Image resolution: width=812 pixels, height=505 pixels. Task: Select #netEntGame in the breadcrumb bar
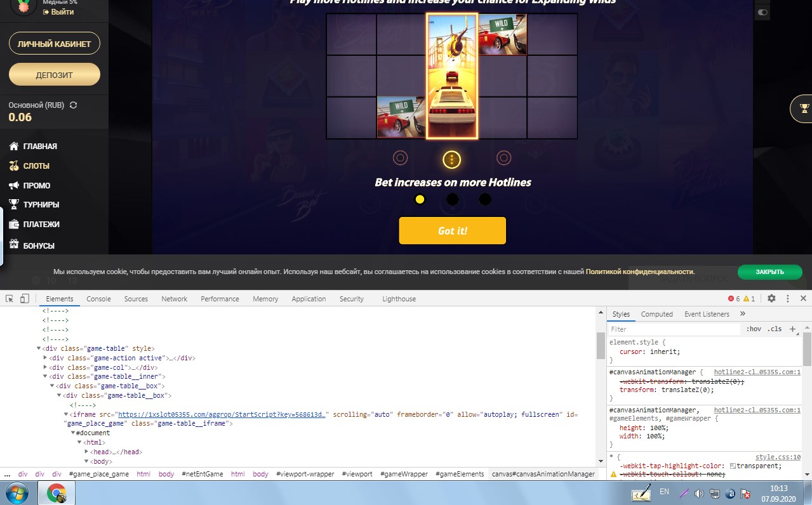coord(202,474)
